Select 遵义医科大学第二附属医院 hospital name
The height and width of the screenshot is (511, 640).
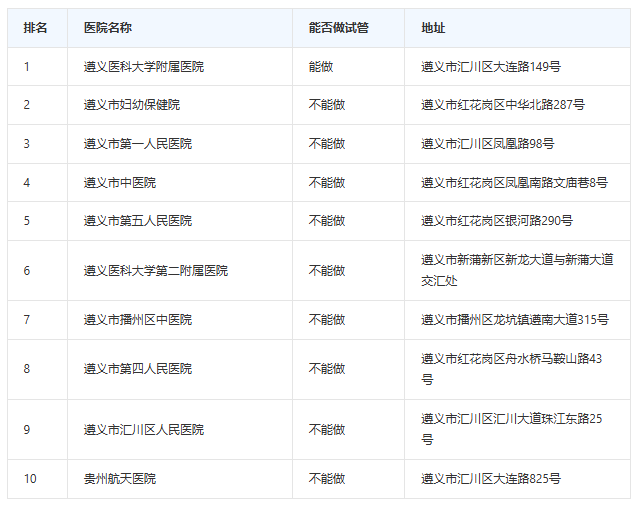[155, 271]
